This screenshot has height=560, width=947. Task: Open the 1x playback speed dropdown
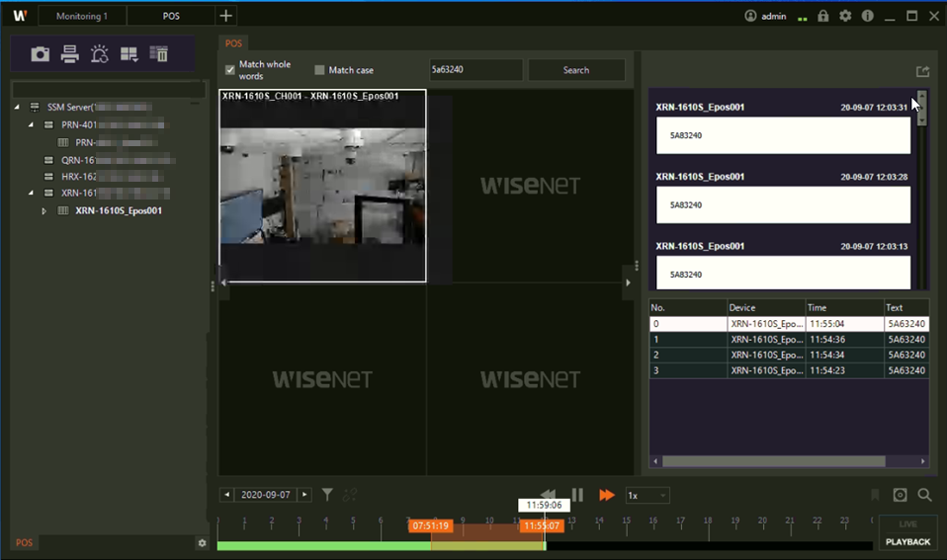coord(647,496)
